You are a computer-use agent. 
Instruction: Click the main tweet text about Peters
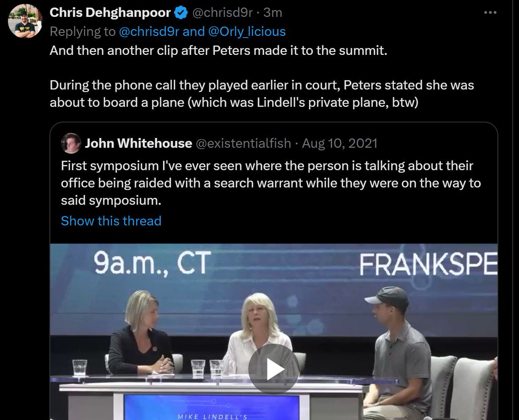262,77
